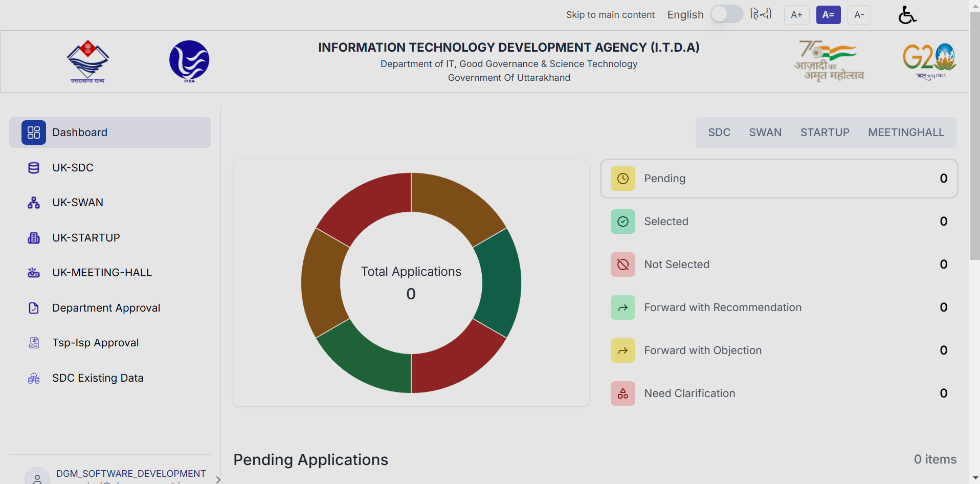Screen dimensions: 980x484
Task: Decrease font size with A- button
Action: click(859, 15)
